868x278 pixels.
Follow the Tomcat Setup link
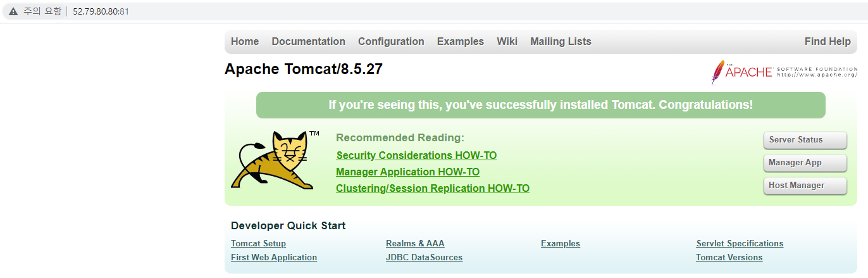coord(258,244)
